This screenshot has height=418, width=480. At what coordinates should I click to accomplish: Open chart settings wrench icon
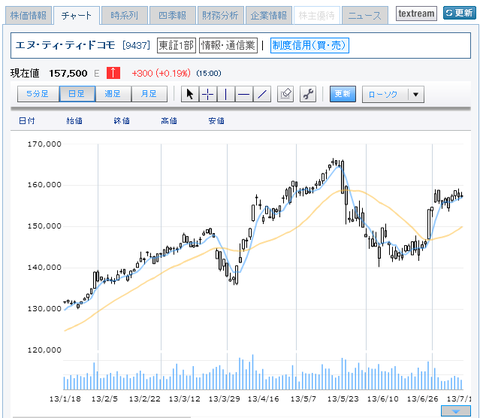pyautogui.click(x=308, y=94)
